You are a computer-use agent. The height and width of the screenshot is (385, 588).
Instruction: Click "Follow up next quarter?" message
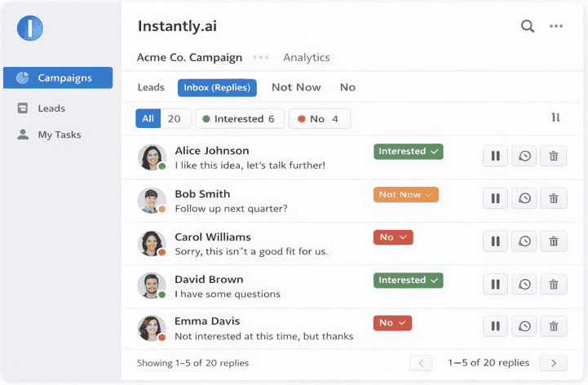[x=231, y=209]
